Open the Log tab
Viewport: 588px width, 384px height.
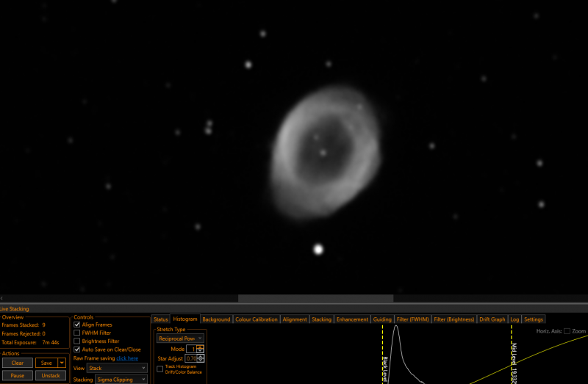tap(514, 319)
